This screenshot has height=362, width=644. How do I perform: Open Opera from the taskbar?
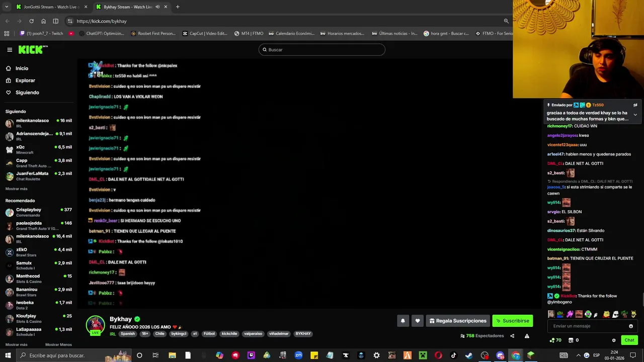(438, 355)
